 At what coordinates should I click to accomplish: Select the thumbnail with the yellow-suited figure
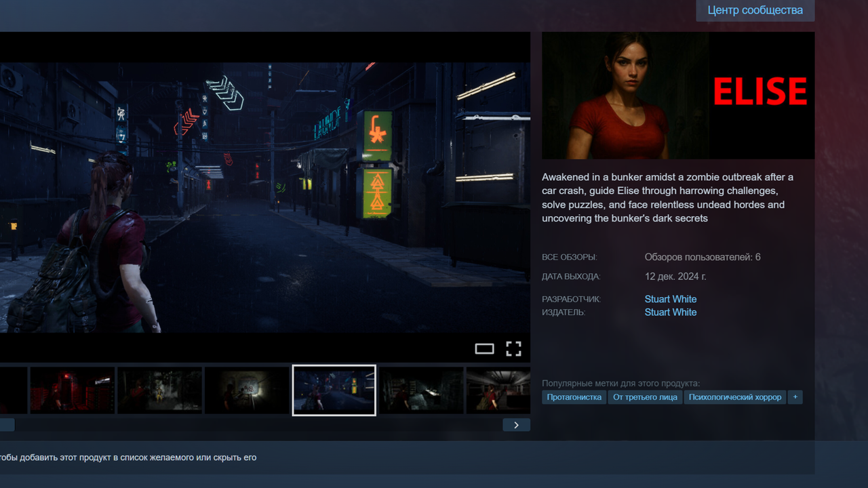pyautogui.click(x=159, y=390)
